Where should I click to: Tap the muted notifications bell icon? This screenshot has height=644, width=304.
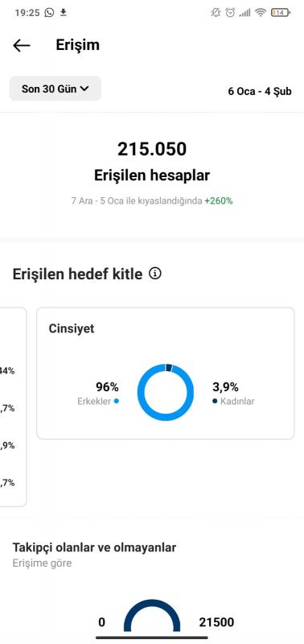click(x=216, y=13)
